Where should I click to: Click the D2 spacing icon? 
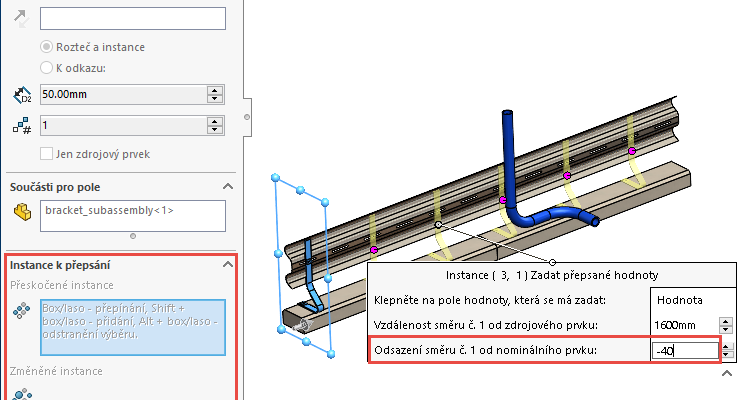click(22, 95)
